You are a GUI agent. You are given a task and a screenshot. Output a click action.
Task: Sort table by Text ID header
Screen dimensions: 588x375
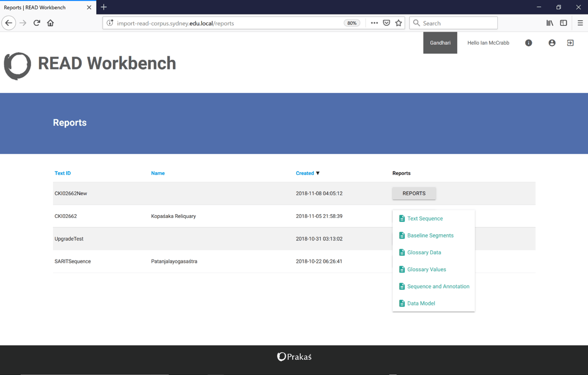pyautogui.click(x=63, y=173)
